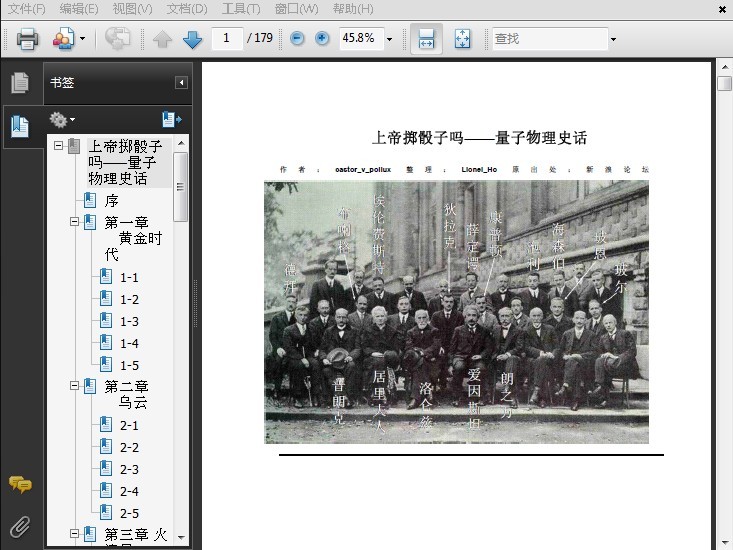Open bookmark 2-1
Screen dimensions: 733x550
pyautogui.click(x=129, y=426)
